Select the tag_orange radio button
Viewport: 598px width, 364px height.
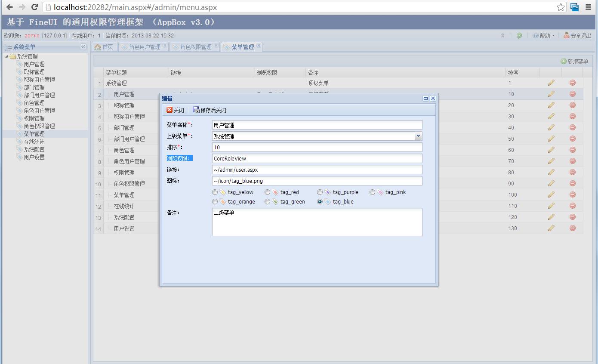pos(215,201)
